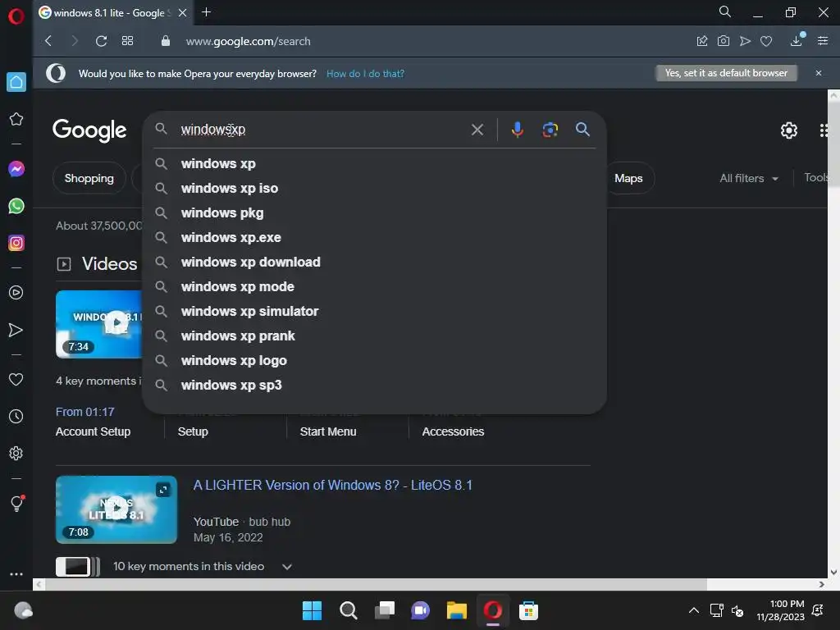Open sidebar three-dots setup menu

point(16,573)
